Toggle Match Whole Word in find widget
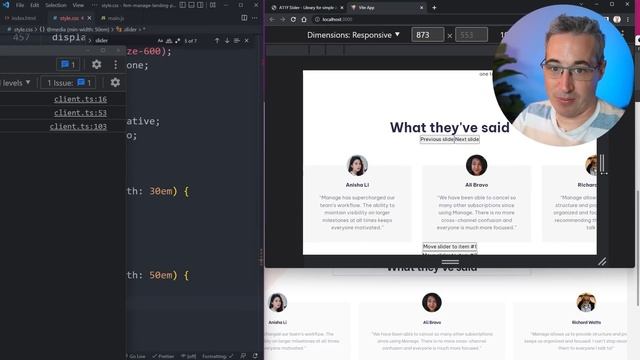Image resolution: width=640 pixels, height=360 pixels. (x=169, y=41)
